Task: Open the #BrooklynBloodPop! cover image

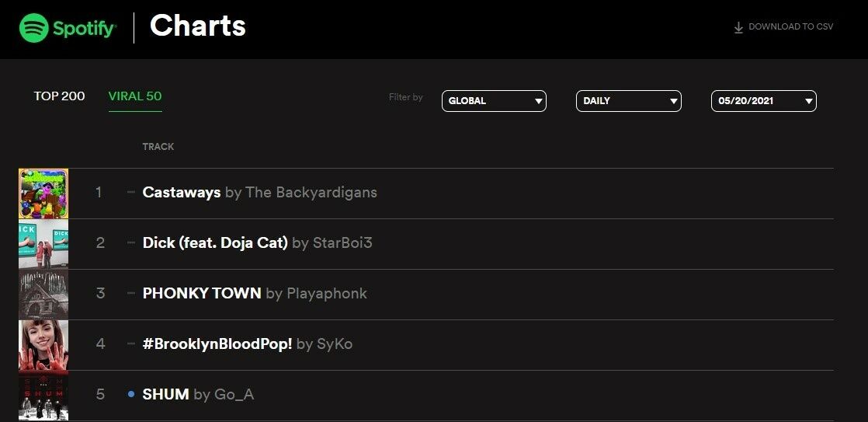Action: click(43, 345)
